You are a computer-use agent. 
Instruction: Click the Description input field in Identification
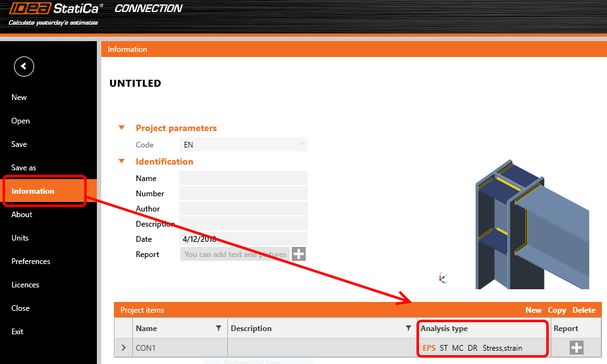click(244, 223)
